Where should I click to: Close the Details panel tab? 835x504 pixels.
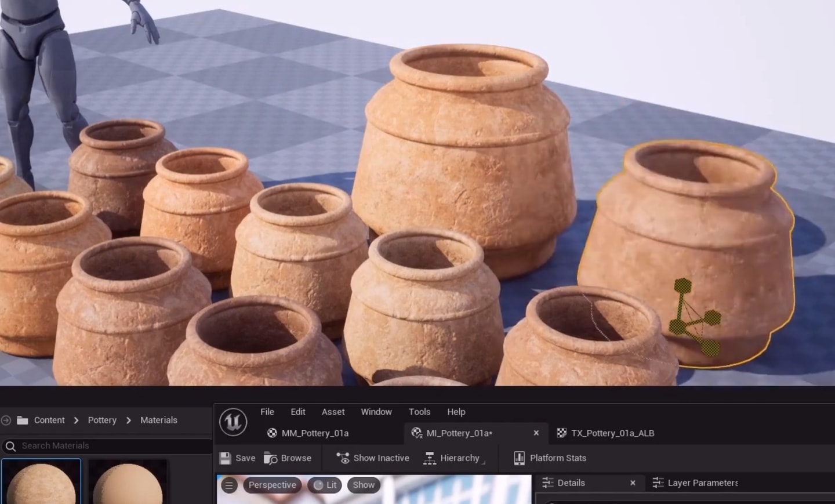(x=633, y=483)
